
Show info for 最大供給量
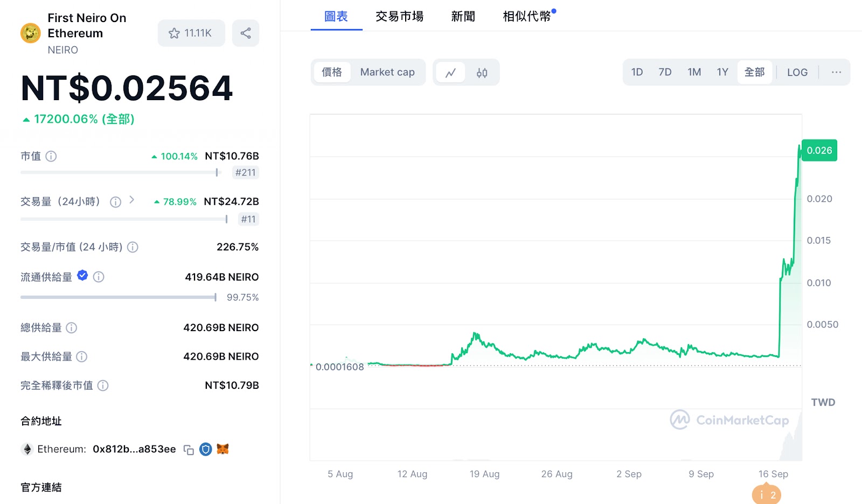[82, 356]
